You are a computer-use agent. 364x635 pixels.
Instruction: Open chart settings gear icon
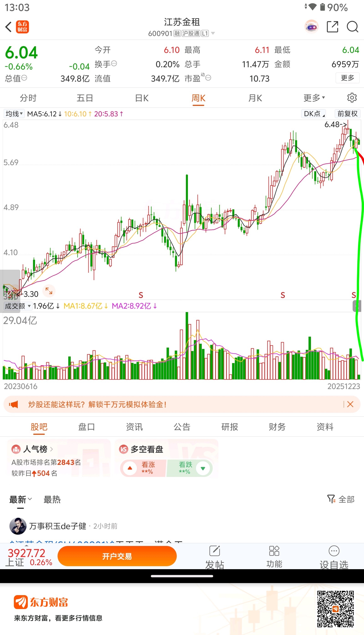click(x=352, y=98)
